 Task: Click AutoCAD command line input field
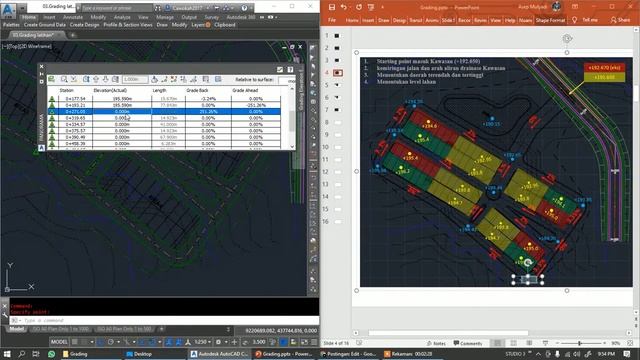click(x=163, y=321)
